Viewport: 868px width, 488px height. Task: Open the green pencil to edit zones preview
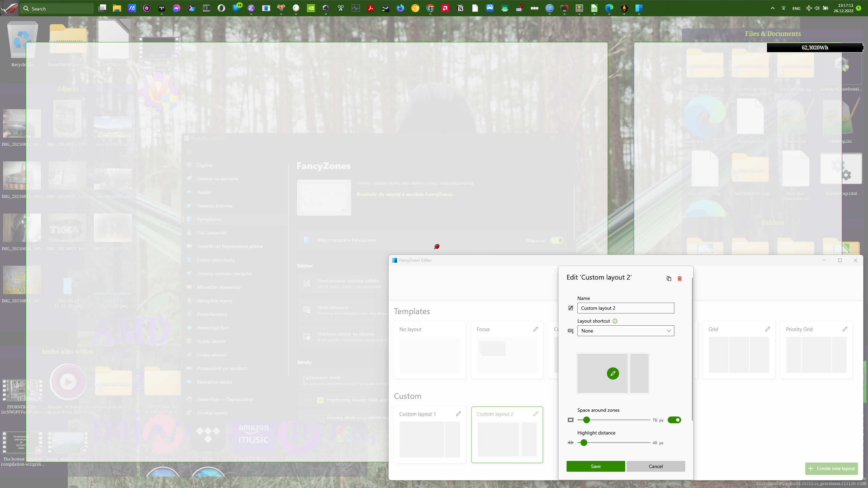tap(613, 373)
